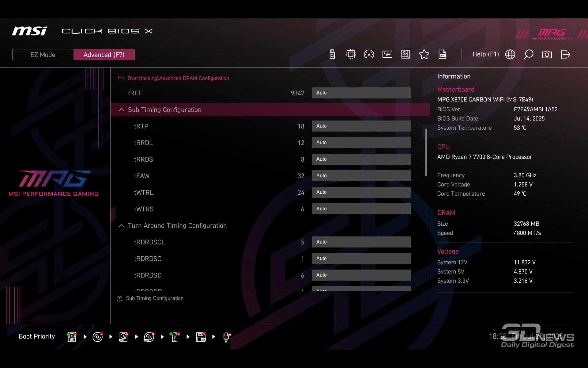Select the tREFI setting label
Viewport: 588px width, 368px height.
(136, 93)
